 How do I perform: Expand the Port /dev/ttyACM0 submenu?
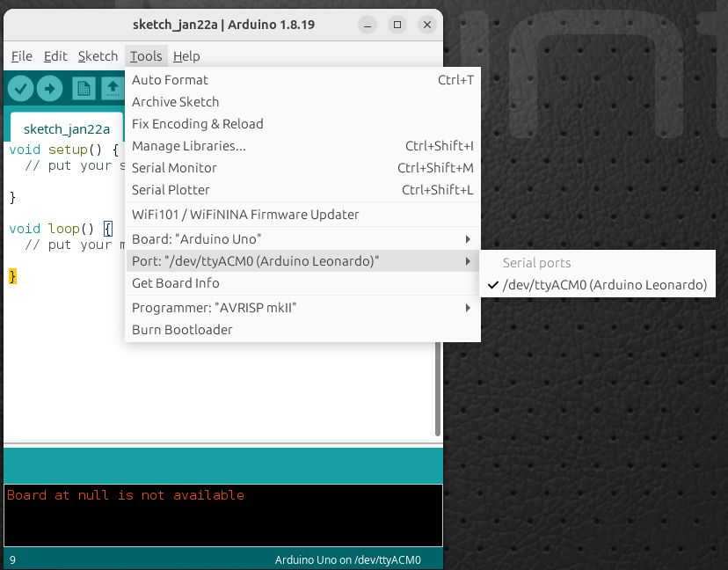click(x=302, y=261)
